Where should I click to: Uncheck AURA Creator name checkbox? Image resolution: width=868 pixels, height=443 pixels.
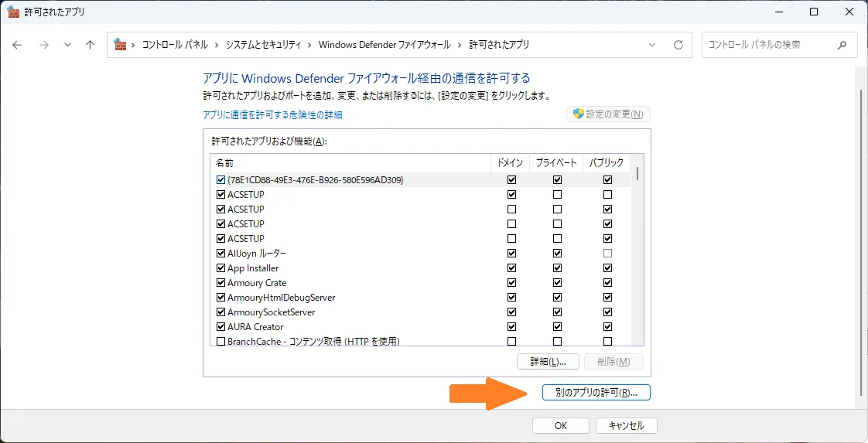pos(221,327)
